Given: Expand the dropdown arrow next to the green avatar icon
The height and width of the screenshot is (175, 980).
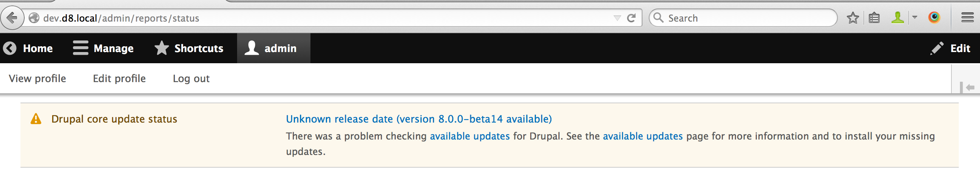Looking at the screenshot, I should point(914,17).
